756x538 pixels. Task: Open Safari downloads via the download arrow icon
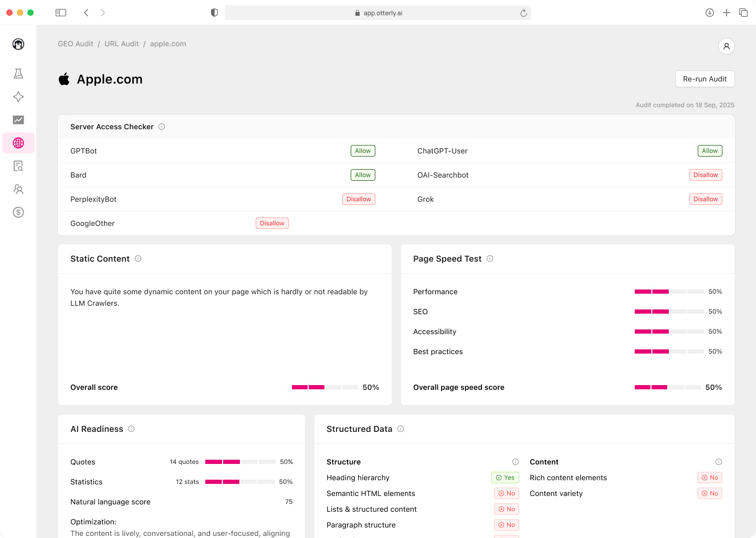[x=710, y=12]
